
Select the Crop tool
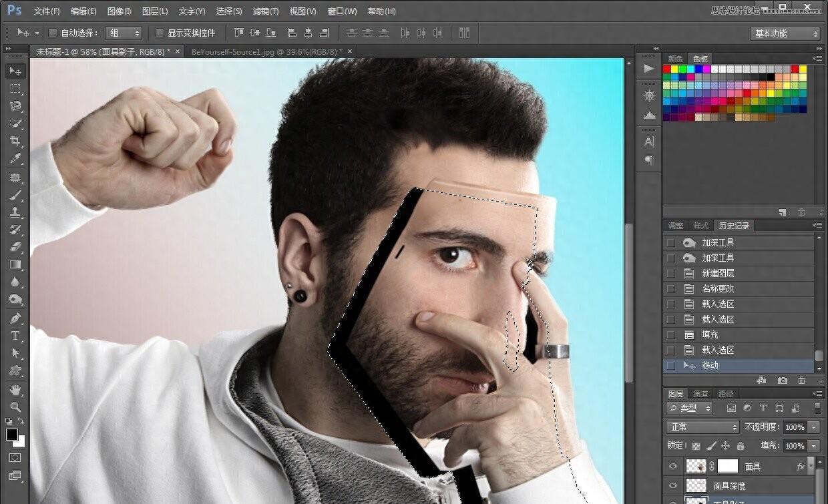pos(15,141)
